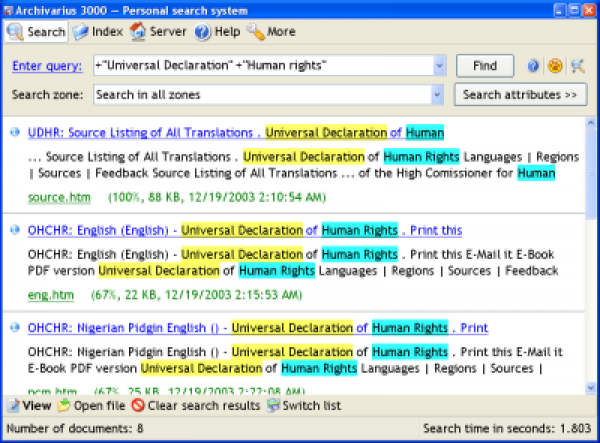600x443 pixels.
Task: Click the blue help icon beside Find
Action: coord(533,66)
